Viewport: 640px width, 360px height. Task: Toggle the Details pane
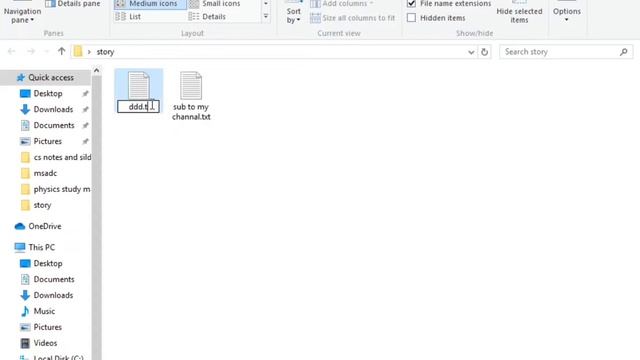73,4
